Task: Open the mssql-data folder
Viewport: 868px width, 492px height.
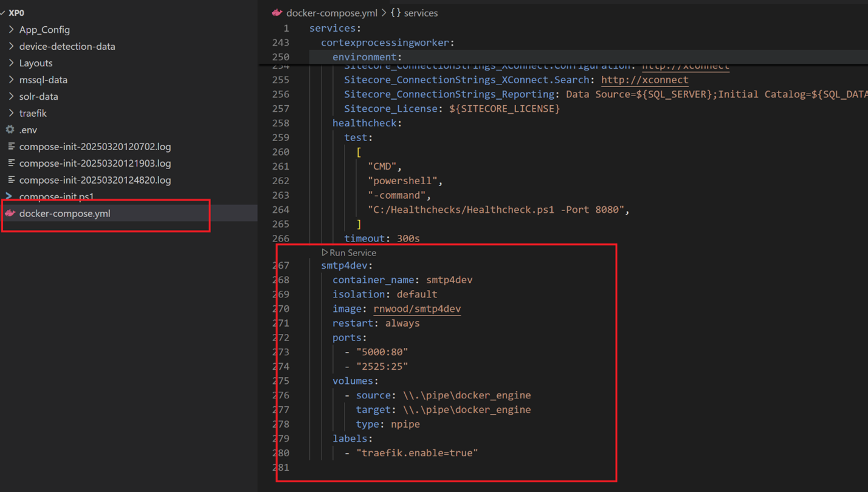Action: pyautogui.click(x=43, y=80)
